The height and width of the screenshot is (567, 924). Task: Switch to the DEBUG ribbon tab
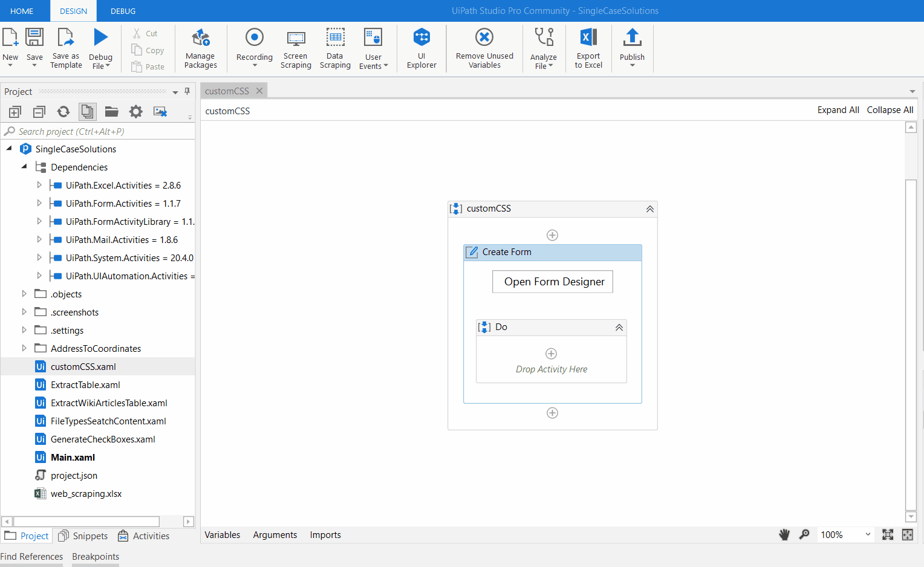click(x=123, y=10)
